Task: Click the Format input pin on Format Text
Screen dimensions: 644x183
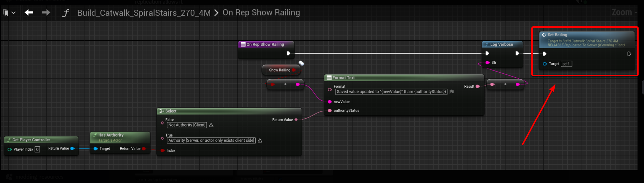Action: point(330,90)
